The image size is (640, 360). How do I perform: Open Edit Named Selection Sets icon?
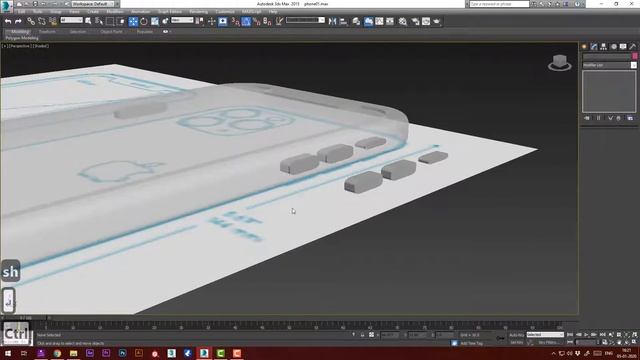click(x=279, y=21)
